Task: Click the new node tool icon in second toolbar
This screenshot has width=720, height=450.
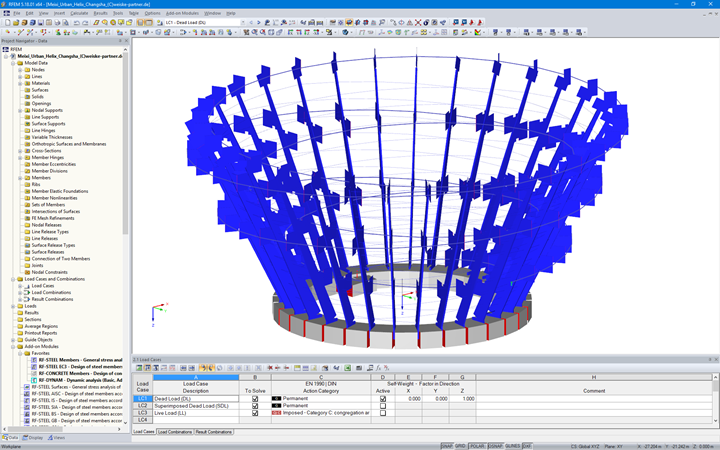Action: pyautogui.click(x=8, y=32)
